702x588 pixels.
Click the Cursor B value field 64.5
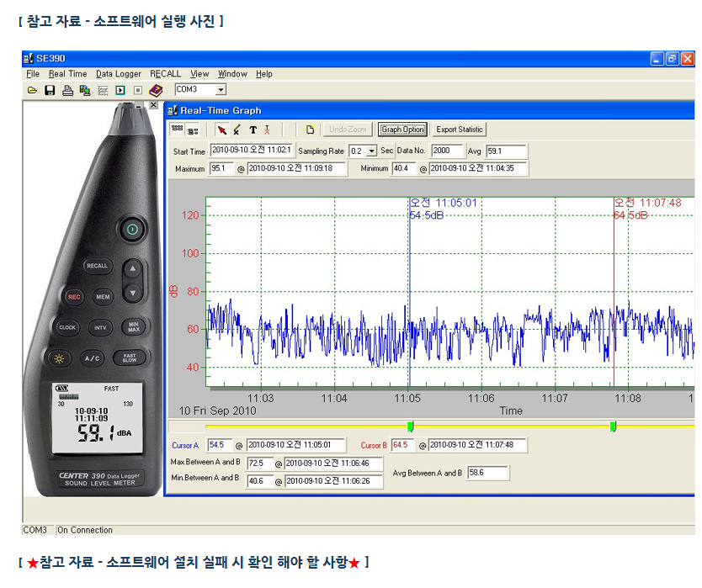pos(402,445)
